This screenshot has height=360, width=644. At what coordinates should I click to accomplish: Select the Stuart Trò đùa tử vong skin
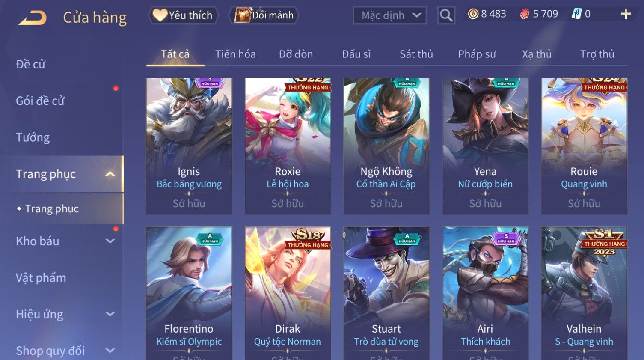tap(386, 293)
